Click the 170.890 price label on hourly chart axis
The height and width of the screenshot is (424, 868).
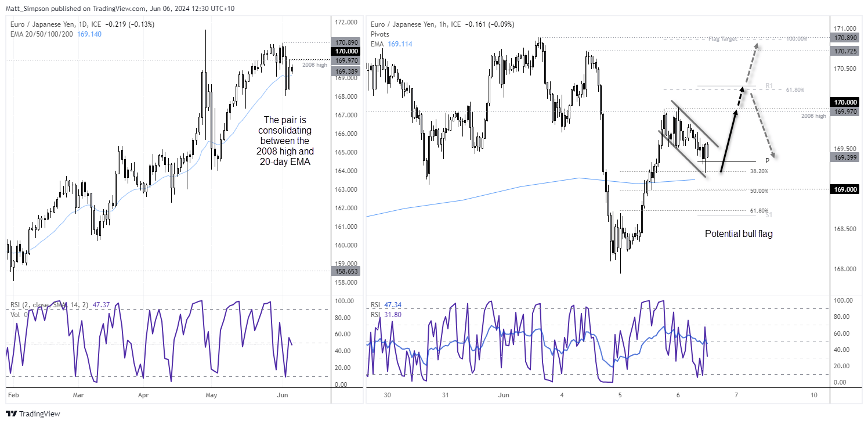coord(845,38)
